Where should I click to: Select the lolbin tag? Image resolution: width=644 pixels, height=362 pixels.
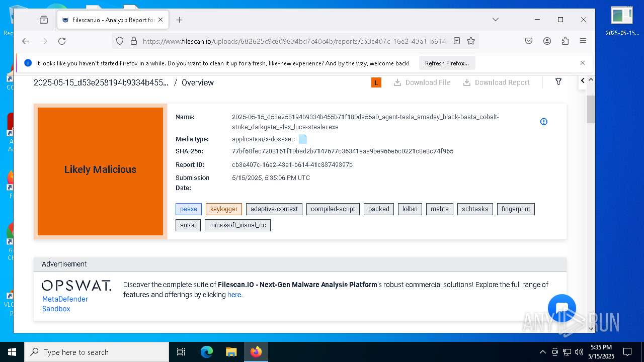[x=410, y=209]
